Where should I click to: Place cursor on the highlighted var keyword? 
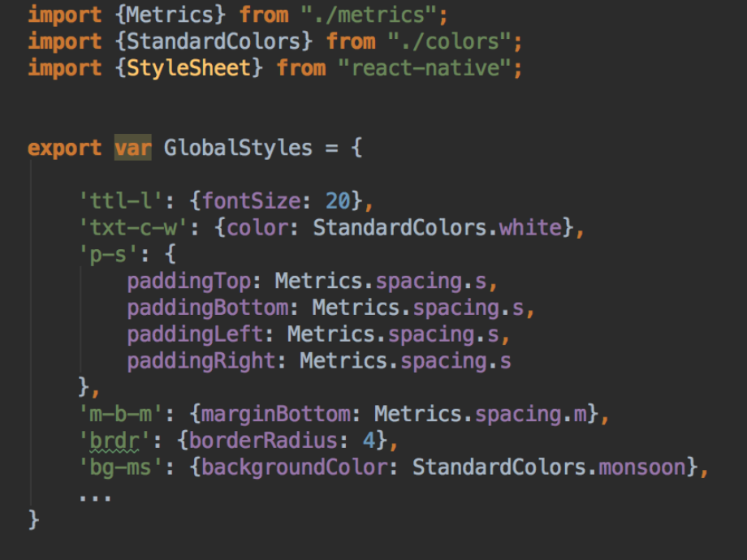point(132,148)
